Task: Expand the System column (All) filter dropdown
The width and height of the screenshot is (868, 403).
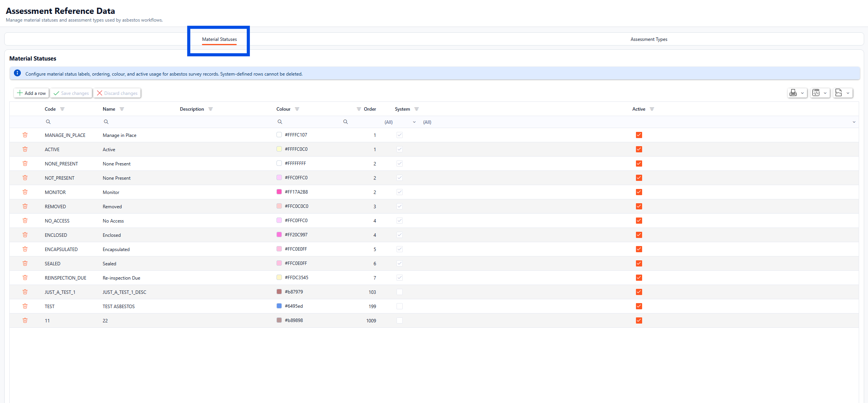Action: click(x=414, y=122)
